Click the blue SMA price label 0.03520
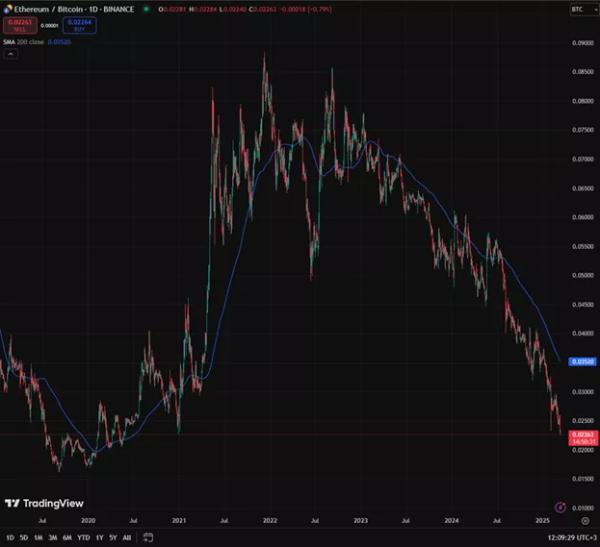The width and height of the screenshot is (600, 547). tap(581, 361)
